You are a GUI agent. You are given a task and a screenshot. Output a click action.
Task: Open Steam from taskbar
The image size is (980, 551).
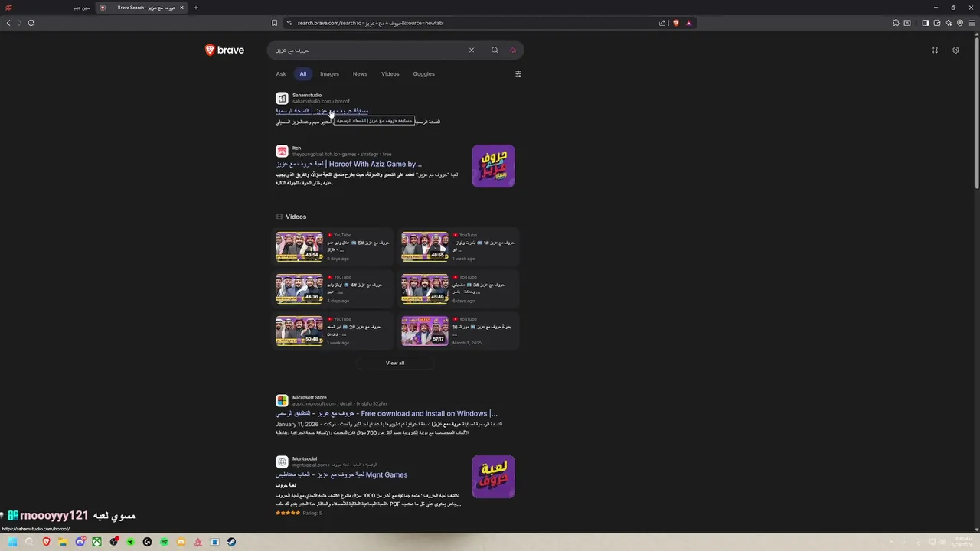pyautogui.click(x=231, y=542)
